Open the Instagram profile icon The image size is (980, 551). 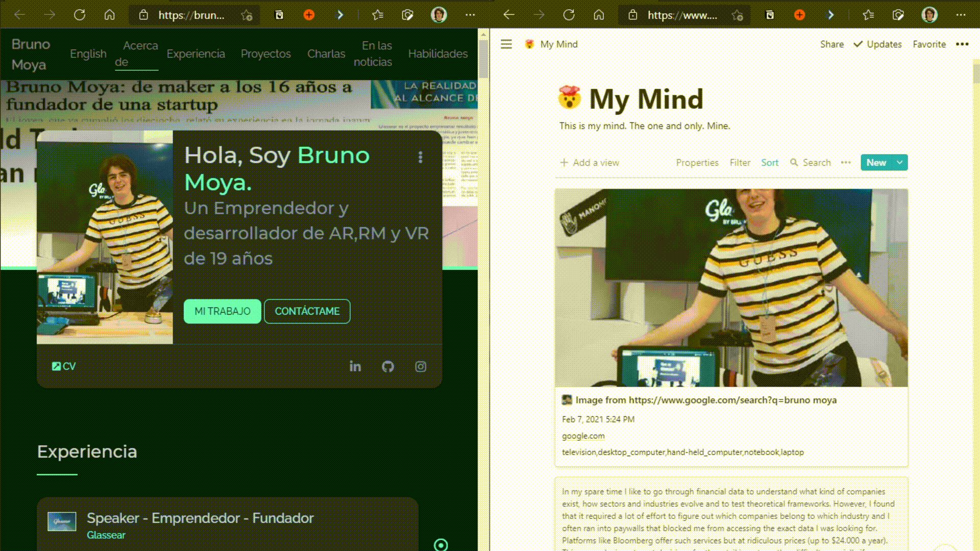[421, 366]
